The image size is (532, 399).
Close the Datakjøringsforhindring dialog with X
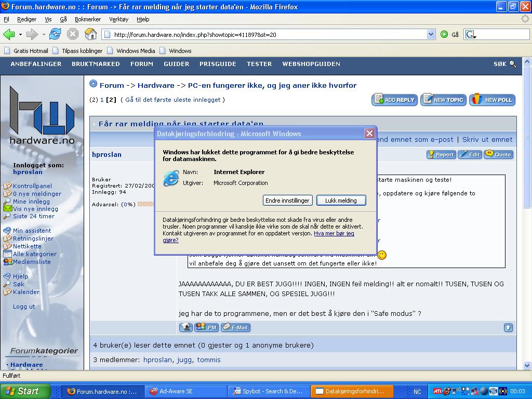[369, 134]
